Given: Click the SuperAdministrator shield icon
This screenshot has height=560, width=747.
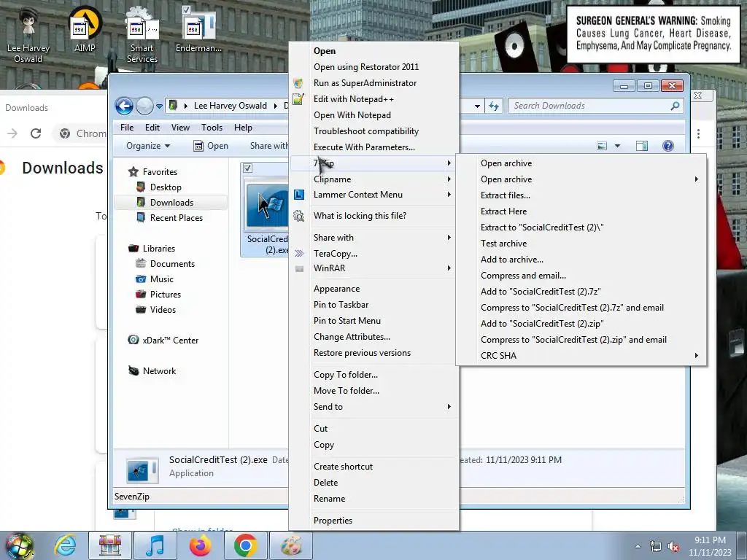Looking at the screenshot, I should pos(298,83).
